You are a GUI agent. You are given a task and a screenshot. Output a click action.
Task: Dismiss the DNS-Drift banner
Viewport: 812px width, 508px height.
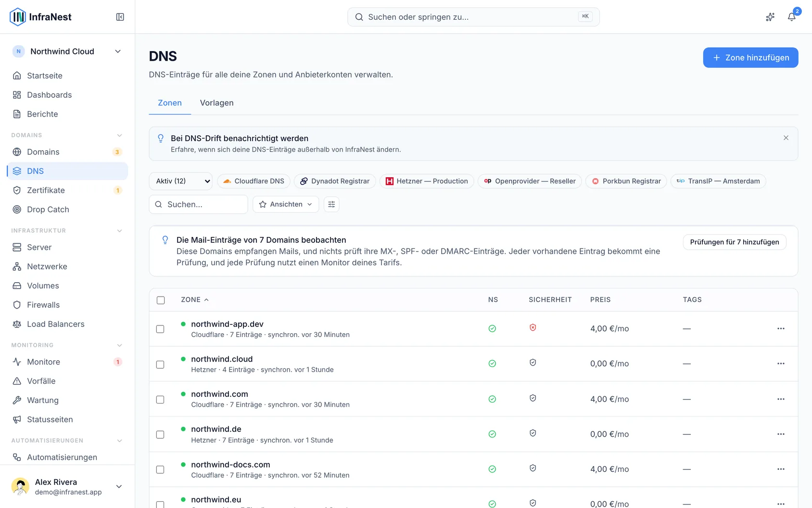tap(786, 138)
